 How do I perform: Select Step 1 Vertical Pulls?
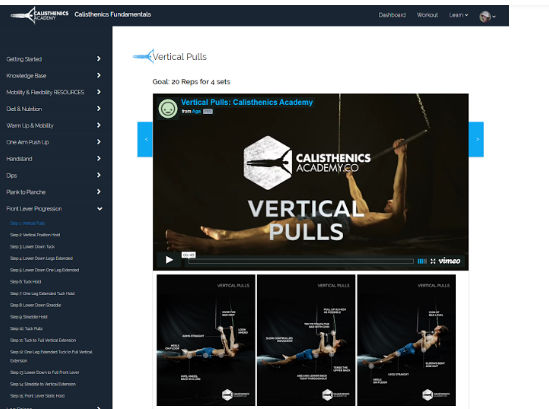point(27,223)
